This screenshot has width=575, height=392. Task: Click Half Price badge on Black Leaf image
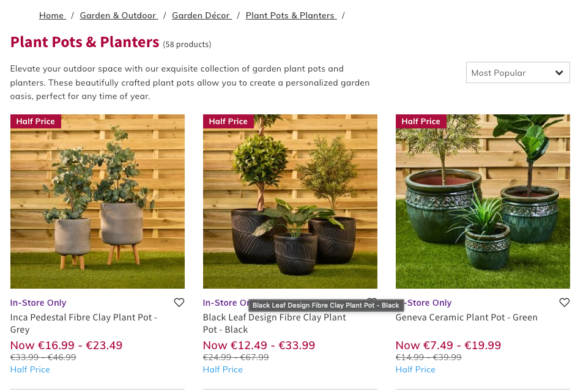pos(228,122)
